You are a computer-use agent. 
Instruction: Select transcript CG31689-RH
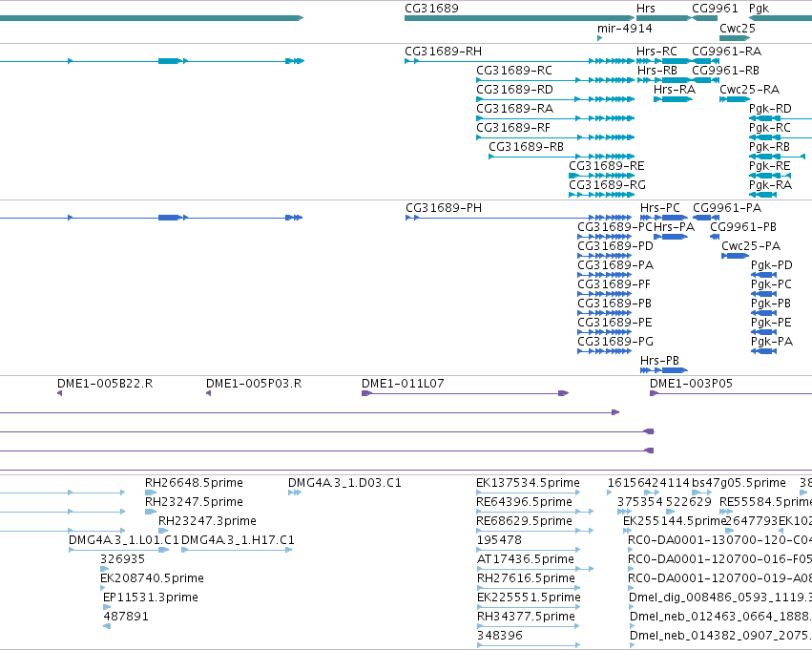click(x=444, y=52)
